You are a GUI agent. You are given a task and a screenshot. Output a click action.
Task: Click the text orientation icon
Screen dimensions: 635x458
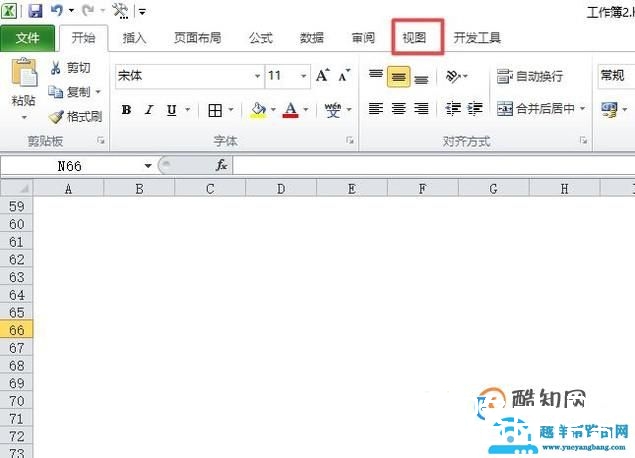pos(453,76)
